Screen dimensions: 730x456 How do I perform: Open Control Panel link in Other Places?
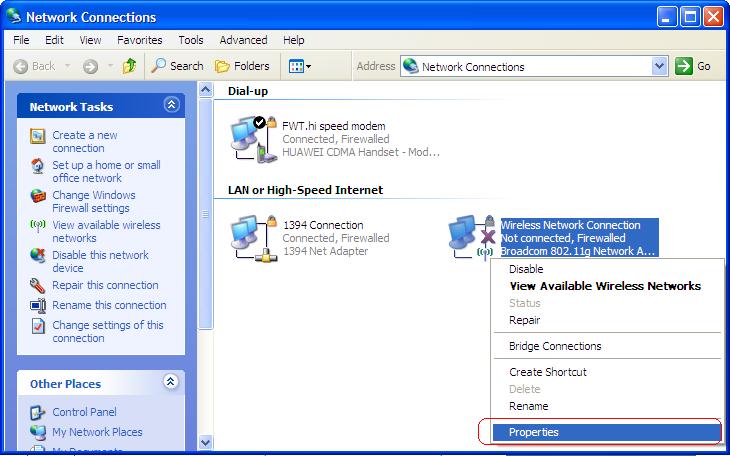point(84,412)
